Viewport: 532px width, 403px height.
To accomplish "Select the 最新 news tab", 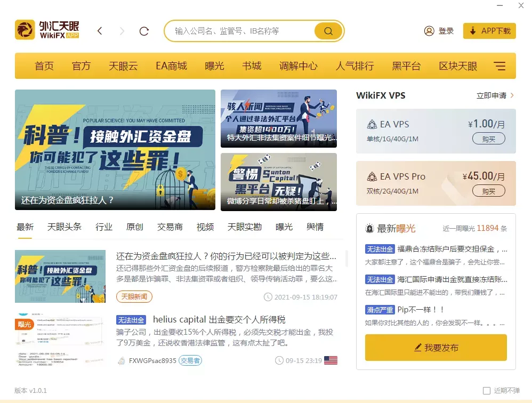I will click(25, 227).
